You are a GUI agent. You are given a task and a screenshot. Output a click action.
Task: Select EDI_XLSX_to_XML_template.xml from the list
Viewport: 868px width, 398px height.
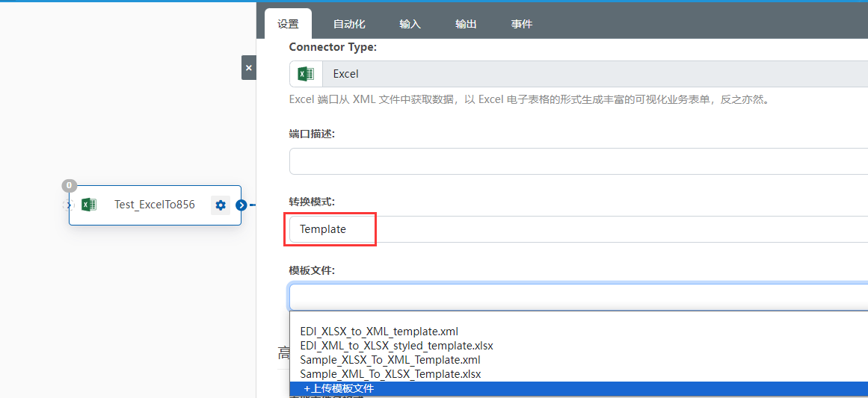379,332
